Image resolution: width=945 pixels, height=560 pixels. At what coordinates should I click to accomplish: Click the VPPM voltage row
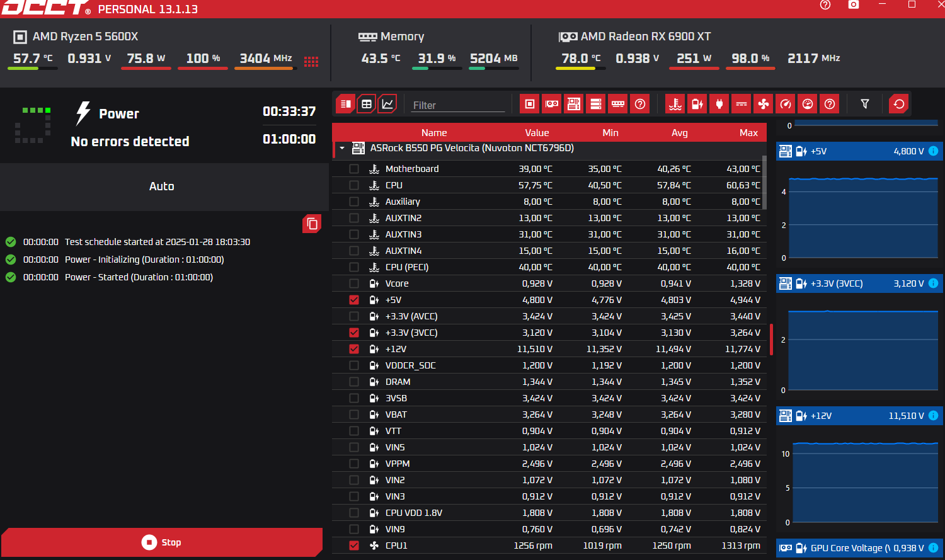[x=549, y=464]
